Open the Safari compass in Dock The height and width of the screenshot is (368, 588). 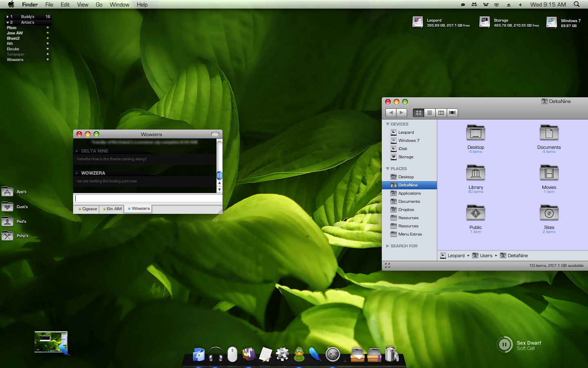click(333, 354)
